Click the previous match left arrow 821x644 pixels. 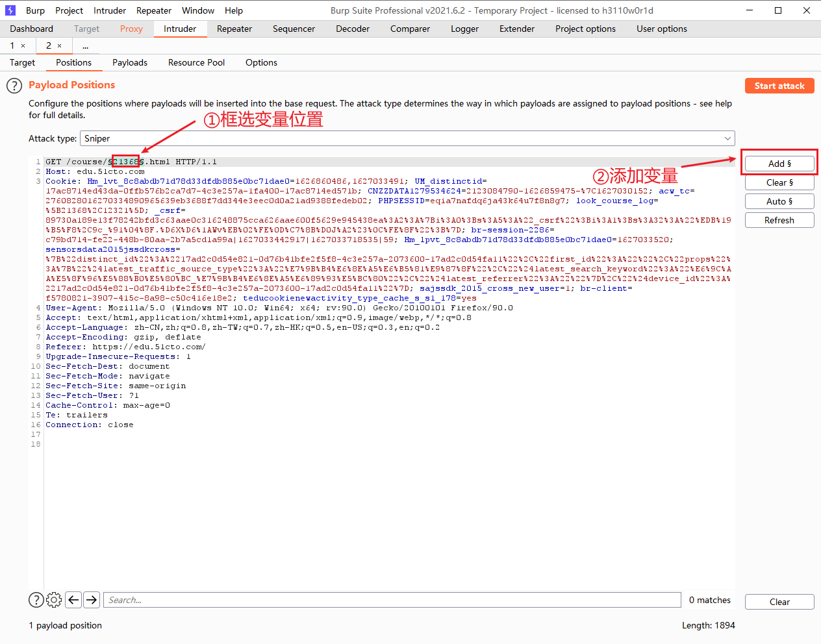[x=73, y=600]
